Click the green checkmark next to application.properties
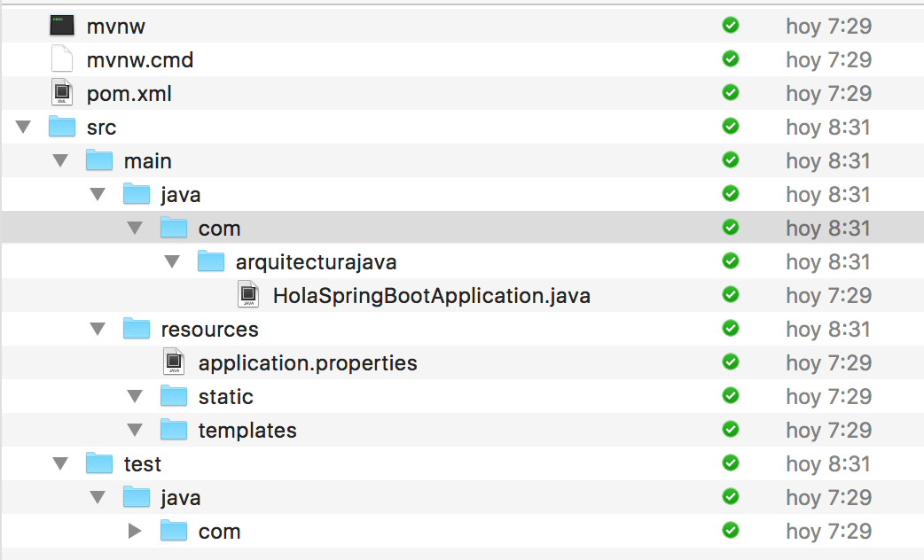This screenshot has height=560, width=924. click(x=730, y=362)
